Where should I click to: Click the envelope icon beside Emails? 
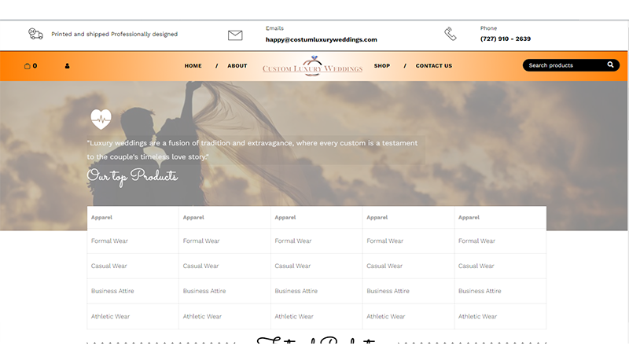[235, 35]
